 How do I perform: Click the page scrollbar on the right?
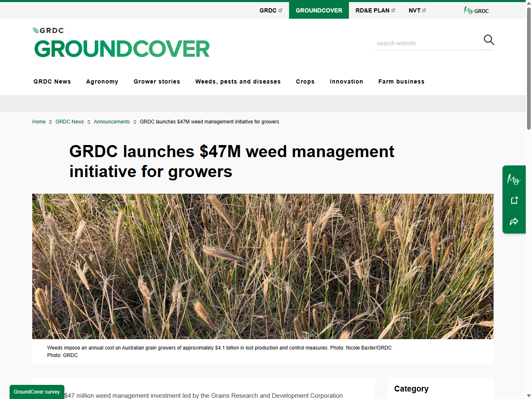528,66
